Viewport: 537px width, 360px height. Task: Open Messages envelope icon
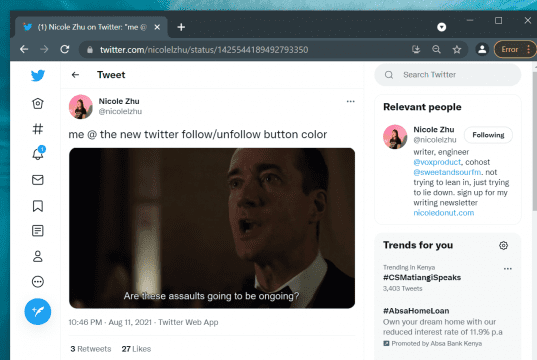[38, 180]
